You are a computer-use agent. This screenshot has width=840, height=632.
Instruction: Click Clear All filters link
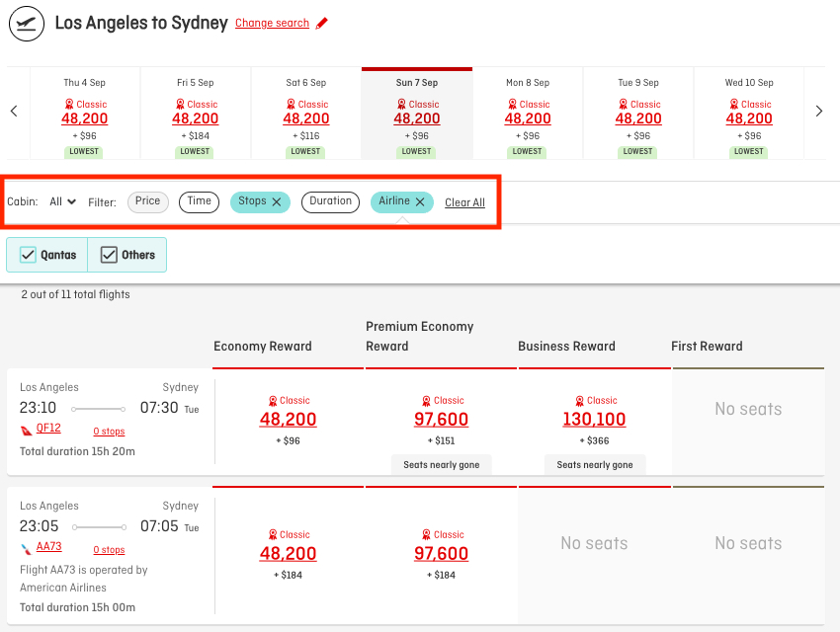(465, 202)
